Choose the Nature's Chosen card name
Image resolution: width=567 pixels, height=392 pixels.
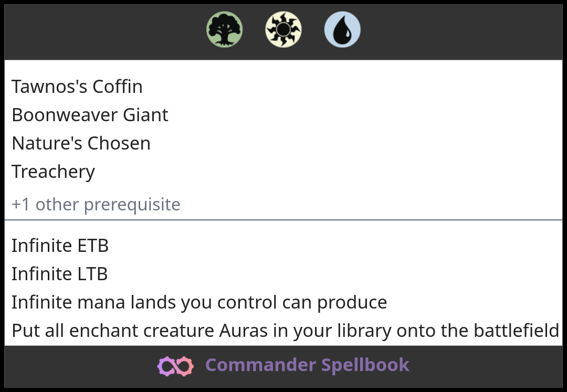(x=81, y=143)
